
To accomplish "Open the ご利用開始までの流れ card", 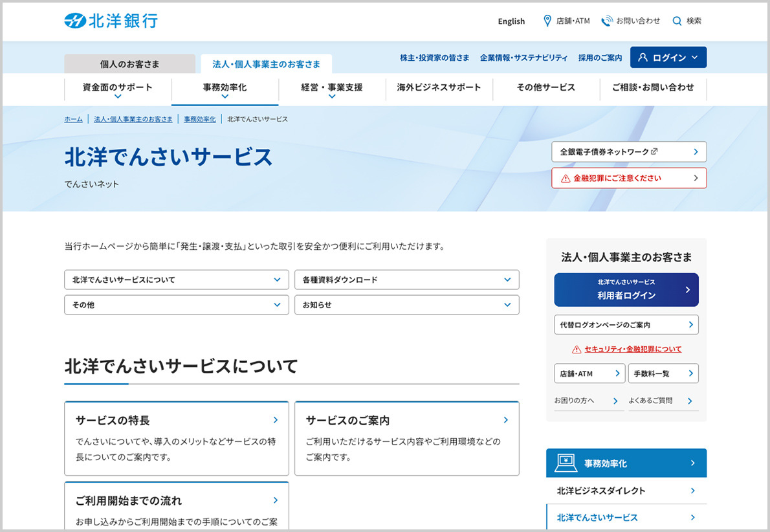I will point(176,506).
